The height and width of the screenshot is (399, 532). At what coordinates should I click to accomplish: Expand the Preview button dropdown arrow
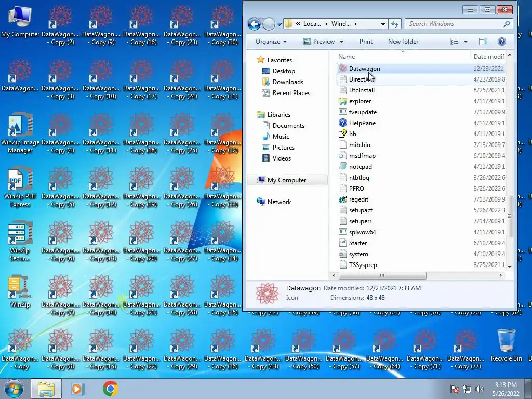coord(342,42)
